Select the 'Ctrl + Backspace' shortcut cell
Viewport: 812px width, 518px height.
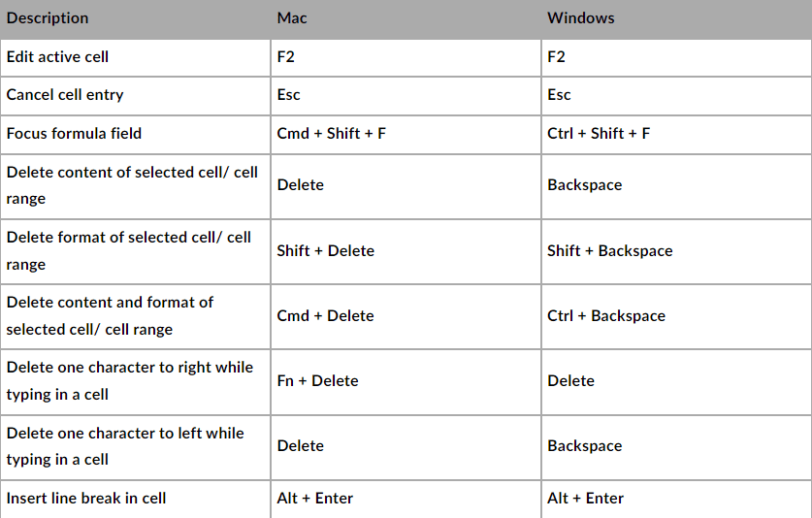pyautogui.click(x=605, y=315)
